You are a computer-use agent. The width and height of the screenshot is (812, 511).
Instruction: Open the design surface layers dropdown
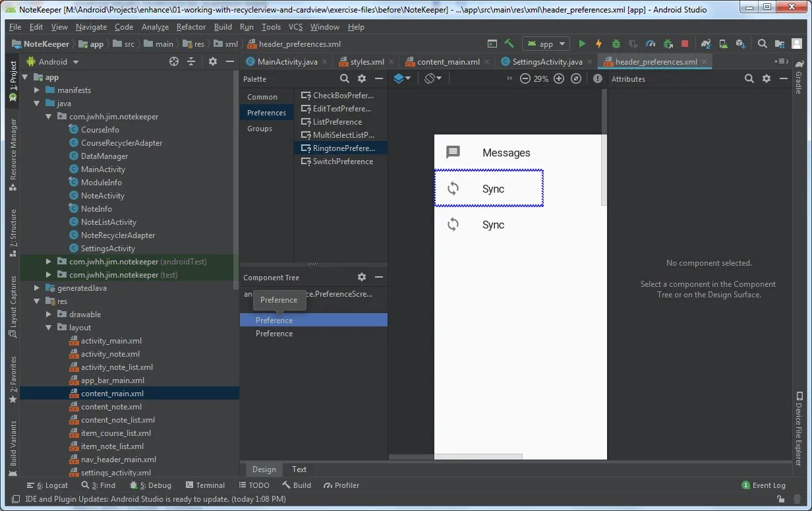401,78
